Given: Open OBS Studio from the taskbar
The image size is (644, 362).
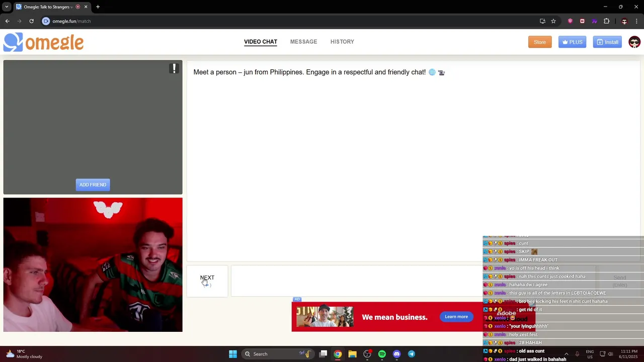Looking at the screenshot, I should tap(367, 354).
